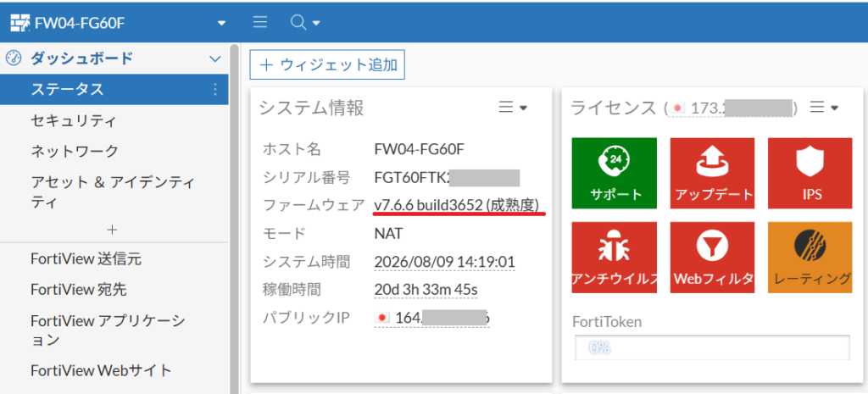Image resolution: width=868 pixels, height=394 pixels.
Task: Click system time 2026/08/09 14:19:01
Action: [x=444, y=261]
